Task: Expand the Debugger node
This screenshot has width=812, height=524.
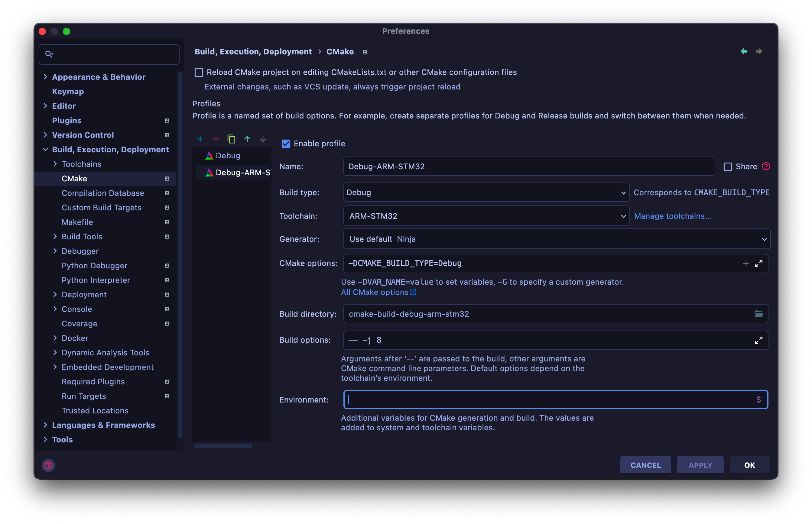Action: [55, 251]
